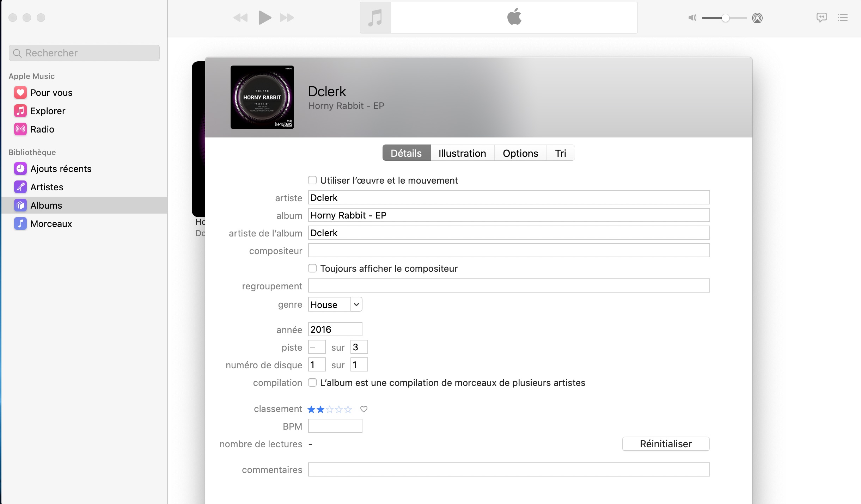Open Radio in the sidebar

[x=42, y=129]
